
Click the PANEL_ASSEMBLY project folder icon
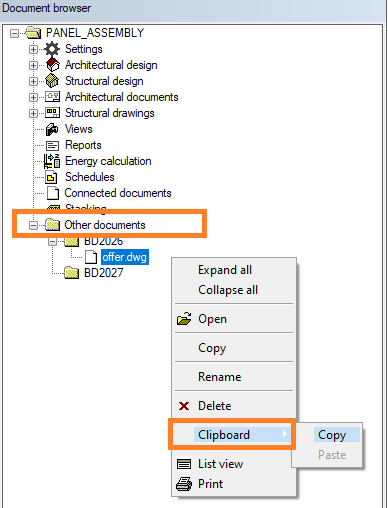[33, 33]
